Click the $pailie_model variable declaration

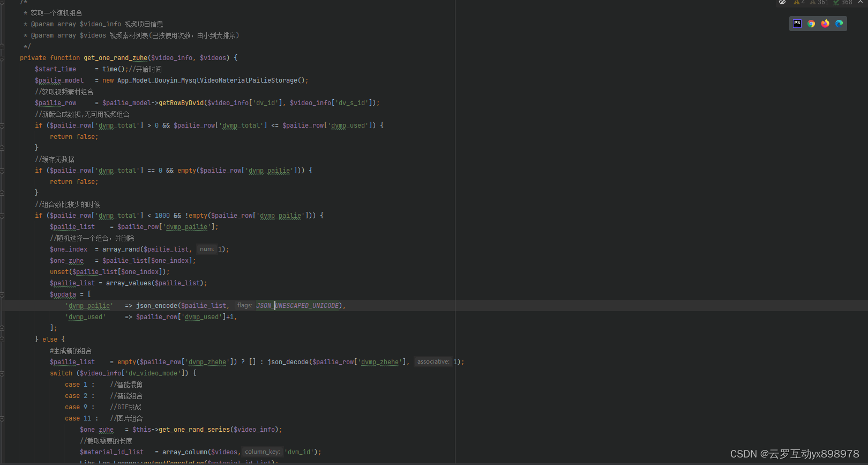point(59,80)
